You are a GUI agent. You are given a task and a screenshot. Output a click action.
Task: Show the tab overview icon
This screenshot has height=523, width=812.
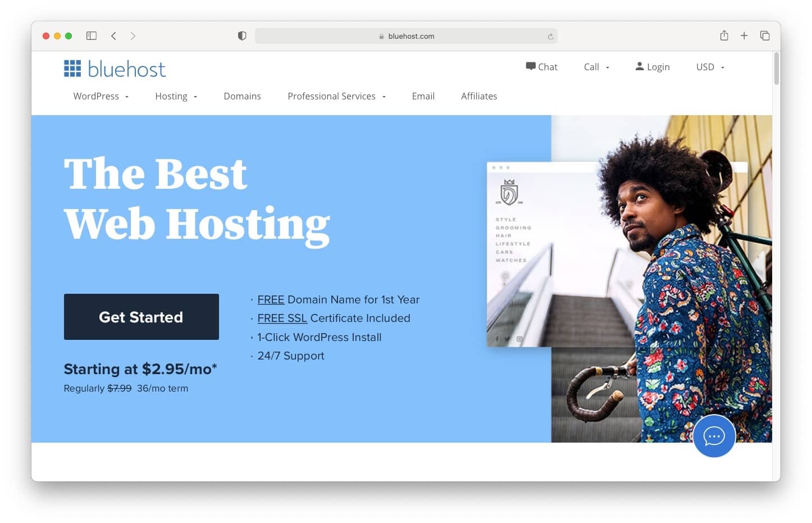(x=765, y=36)
